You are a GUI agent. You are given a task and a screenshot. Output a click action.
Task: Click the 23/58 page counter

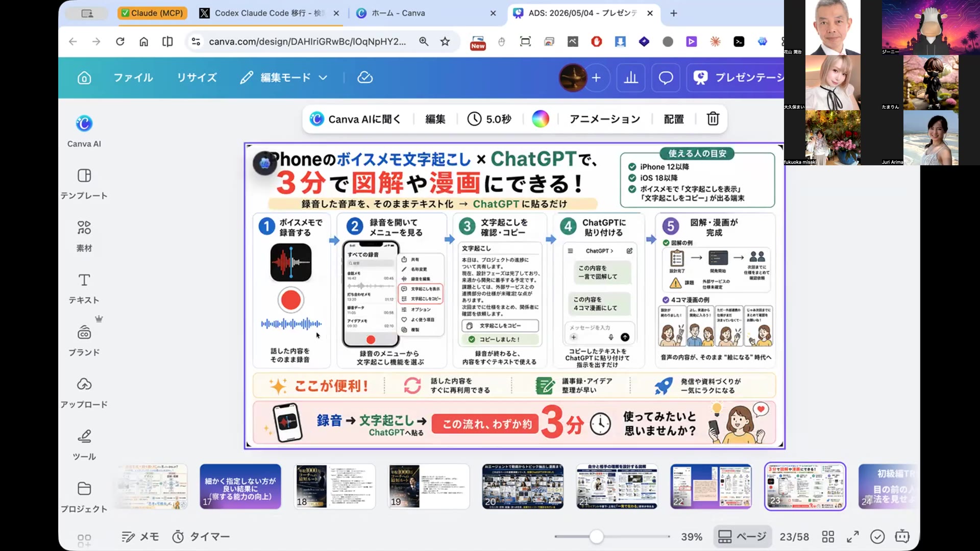coord(794,537)
